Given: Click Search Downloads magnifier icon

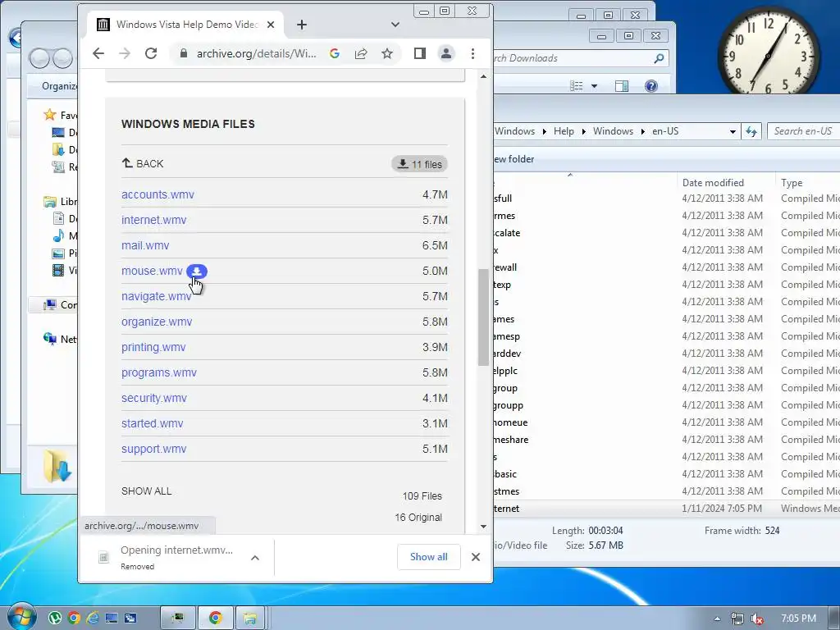Looking at the screenshot, I should [659, 58].
